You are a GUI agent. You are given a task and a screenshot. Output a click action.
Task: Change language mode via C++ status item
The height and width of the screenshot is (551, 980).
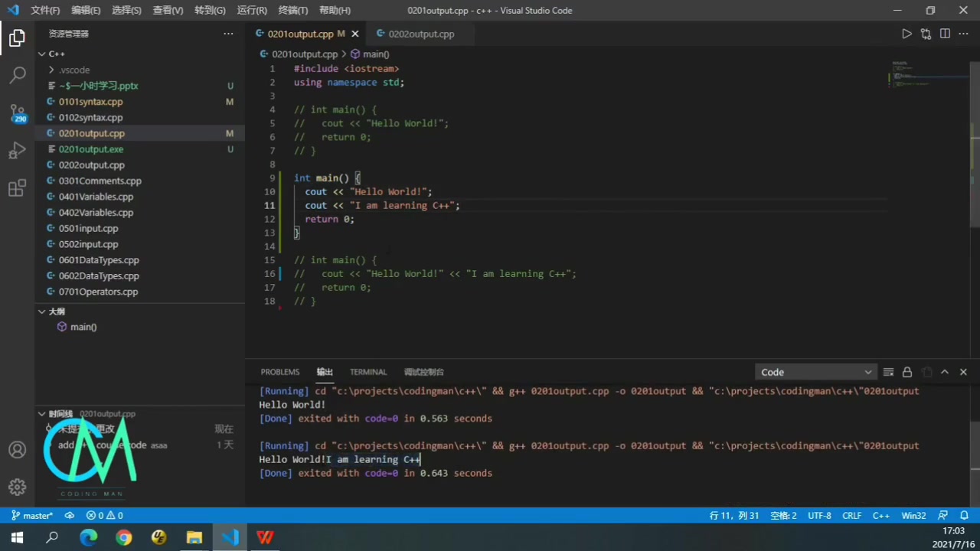[x=881, y=516]
